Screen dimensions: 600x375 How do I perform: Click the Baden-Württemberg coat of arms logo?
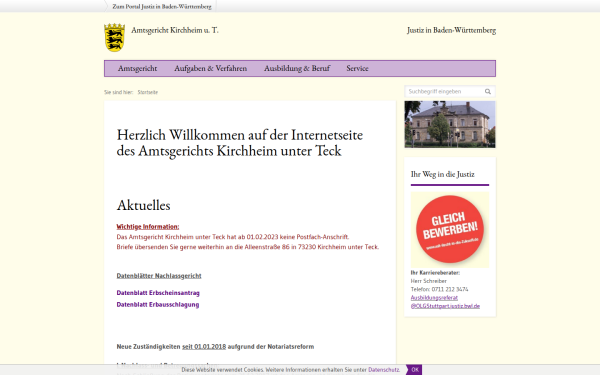114,37
